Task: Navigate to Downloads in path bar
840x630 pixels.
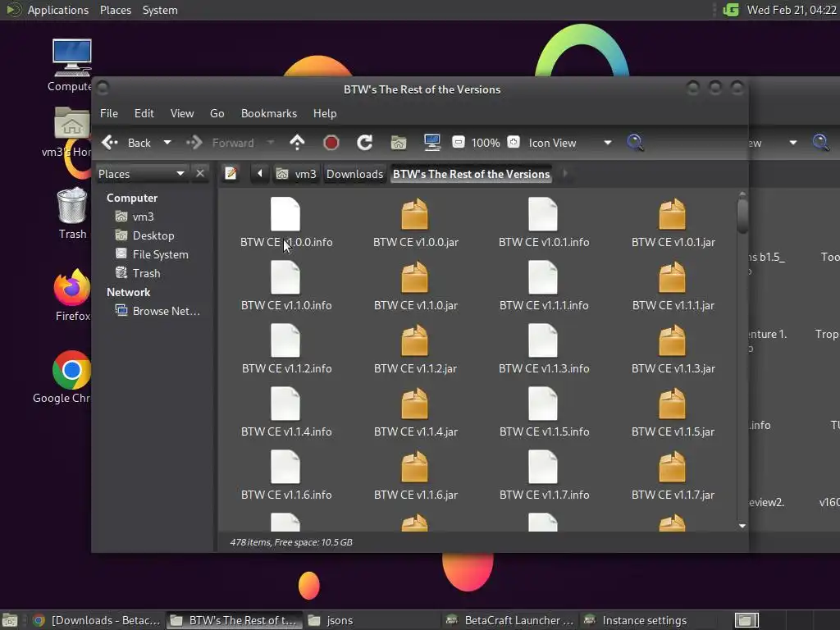Action: (354, 174)
